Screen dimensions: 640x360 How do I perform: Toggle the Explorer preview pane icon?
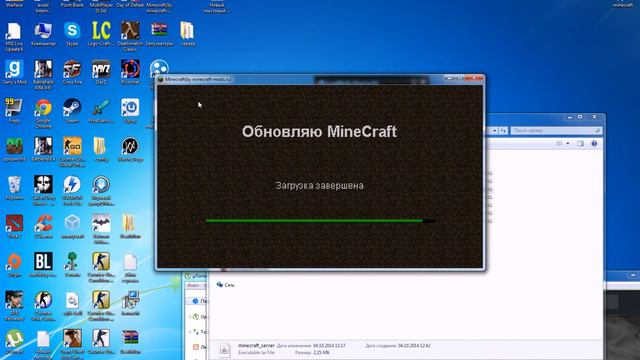[580, 143]
